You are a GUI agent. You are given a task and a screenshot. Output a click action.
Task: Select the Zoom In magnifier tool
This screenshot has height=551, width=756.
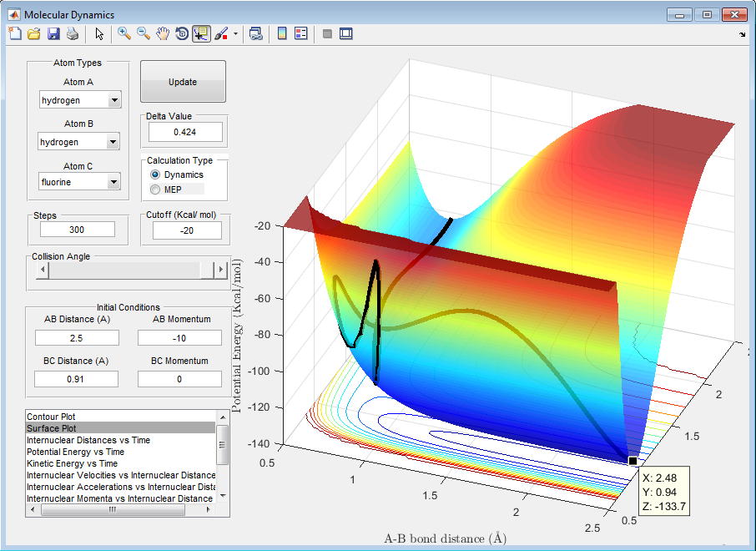pyautogui.click(x=124, y=34)
